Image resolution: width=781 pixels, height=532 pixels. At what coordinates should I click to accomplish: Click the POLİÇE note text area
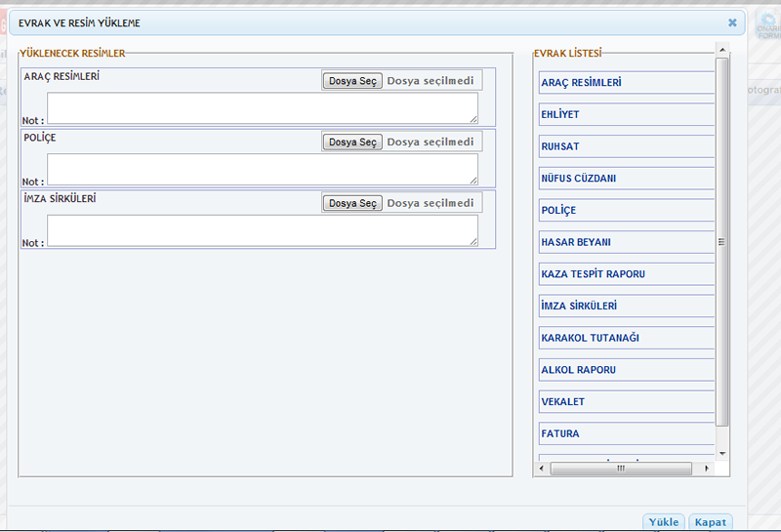pyautogui.click(x=263, y=169)
